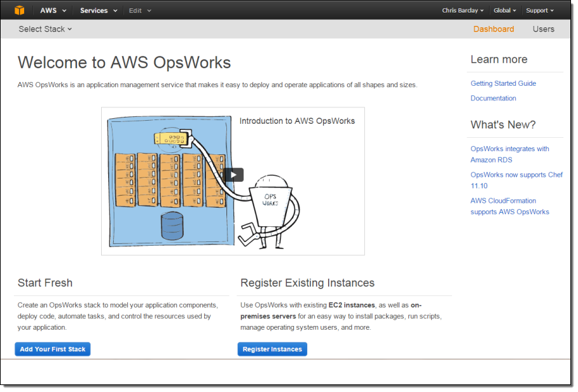Switch to the Dashboard tab
Image resolution: width=578 pixels, height=392 pixels.
tap(493, 29)
